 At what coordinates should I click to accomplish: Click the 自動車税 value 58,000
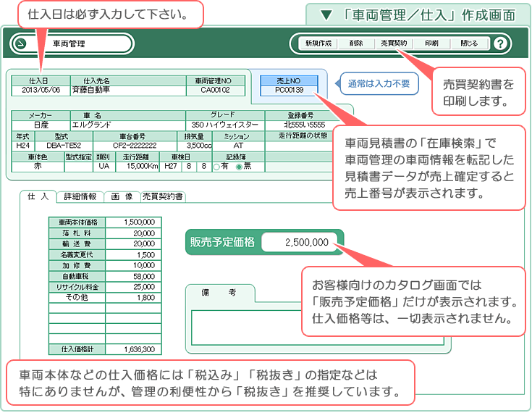133,277
